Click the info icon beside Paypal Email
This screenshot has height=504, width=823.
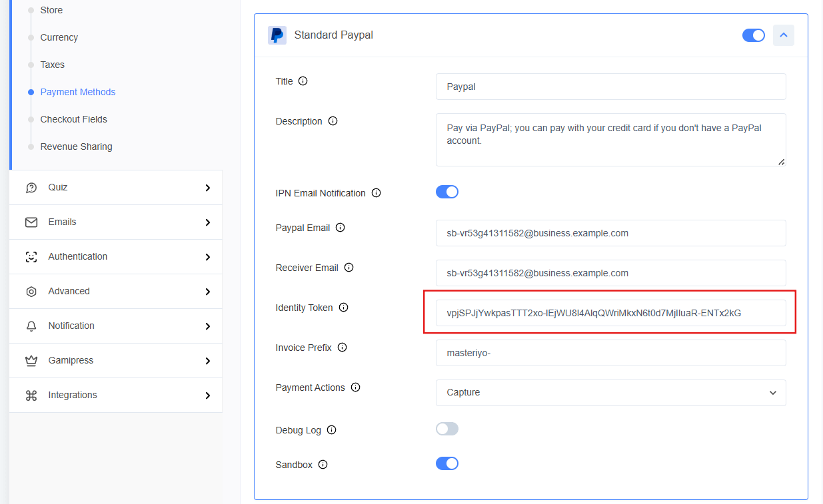pyautogui.click(x=341, y=228)
